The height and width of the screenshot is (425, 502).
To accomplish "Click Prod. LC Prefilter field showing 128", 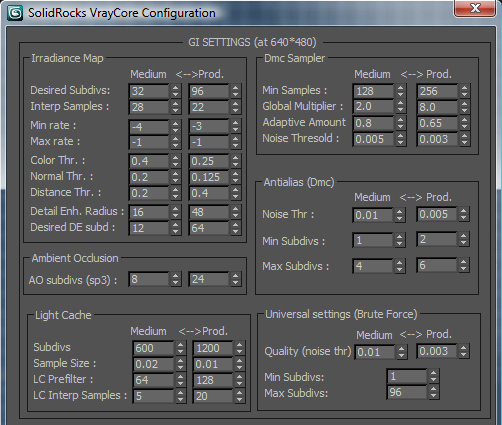I will coord(213,380).
